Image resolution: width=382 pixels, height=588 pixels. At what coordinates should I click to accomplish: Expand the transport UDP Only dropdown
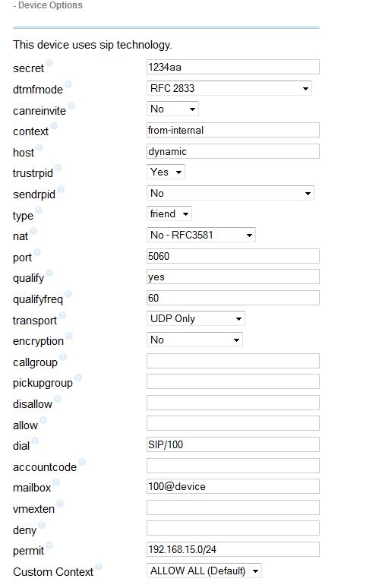(x=195, y=319)
